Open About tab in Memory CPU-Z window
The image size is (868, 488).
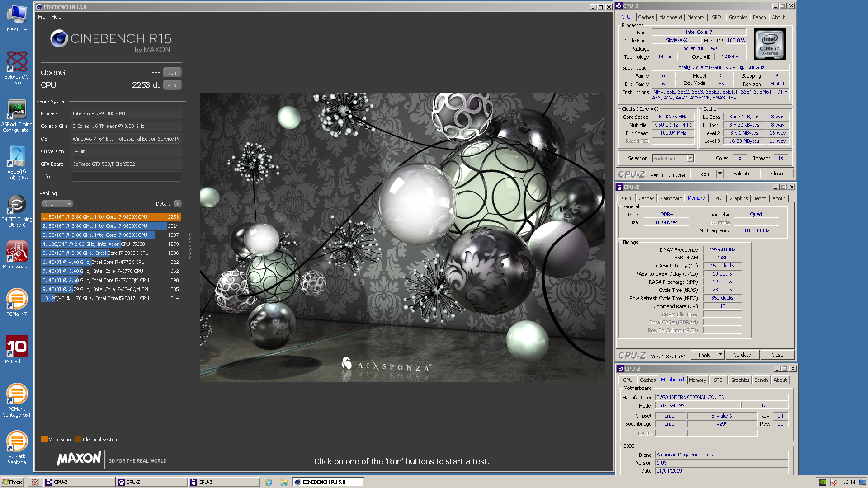[x=778, y=198]
